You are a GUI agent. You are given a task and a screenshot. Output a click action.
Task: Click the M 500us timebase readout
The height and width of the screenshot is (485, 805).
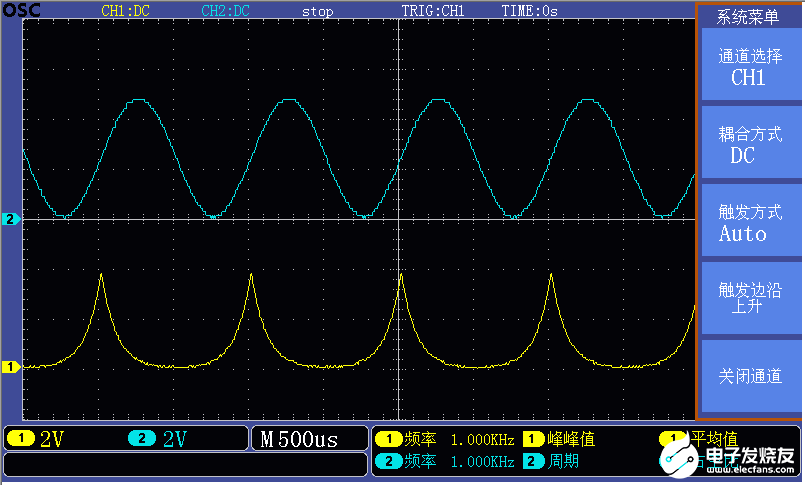point(299,439)
